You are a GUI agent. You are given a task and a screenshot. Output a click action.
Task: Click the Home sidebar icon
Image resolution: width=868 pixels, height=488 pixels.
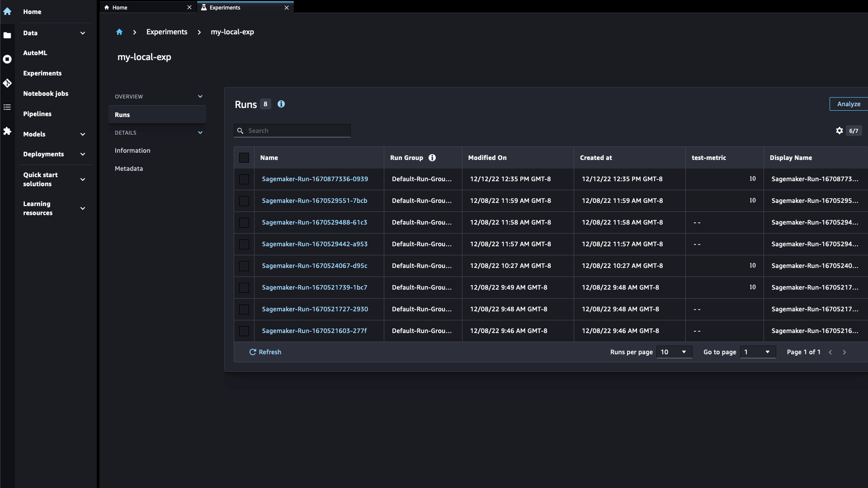tap(7, 11)
